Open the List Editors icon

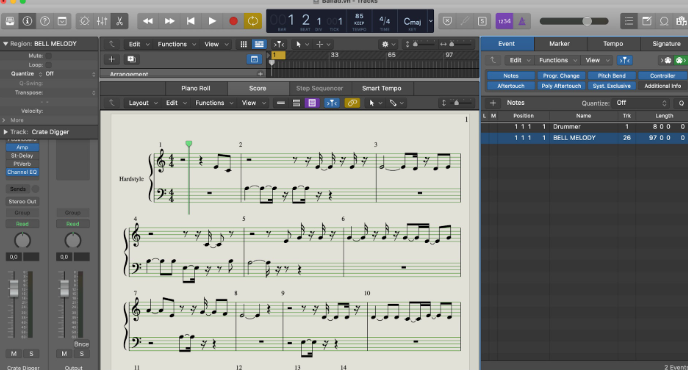(x=629, y=21)
